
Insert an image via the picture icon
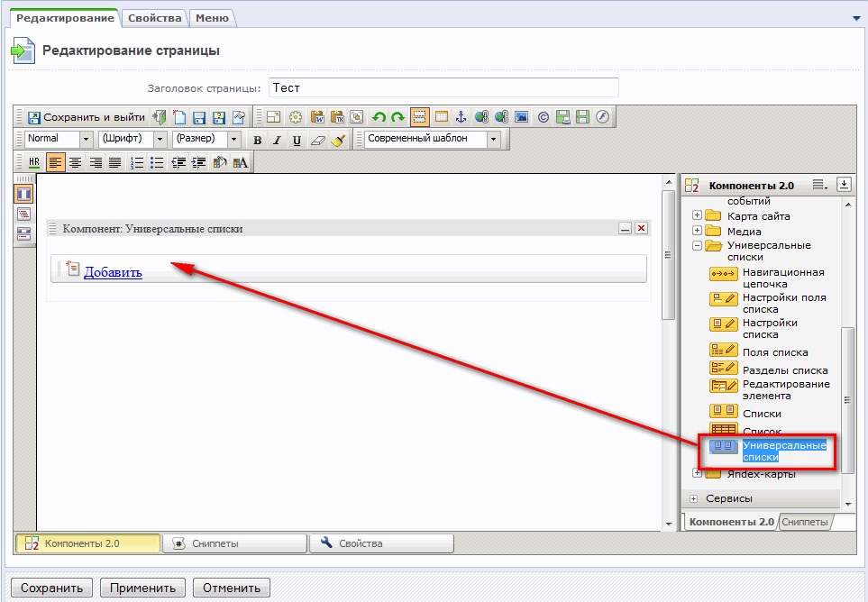tap(522, 117)
